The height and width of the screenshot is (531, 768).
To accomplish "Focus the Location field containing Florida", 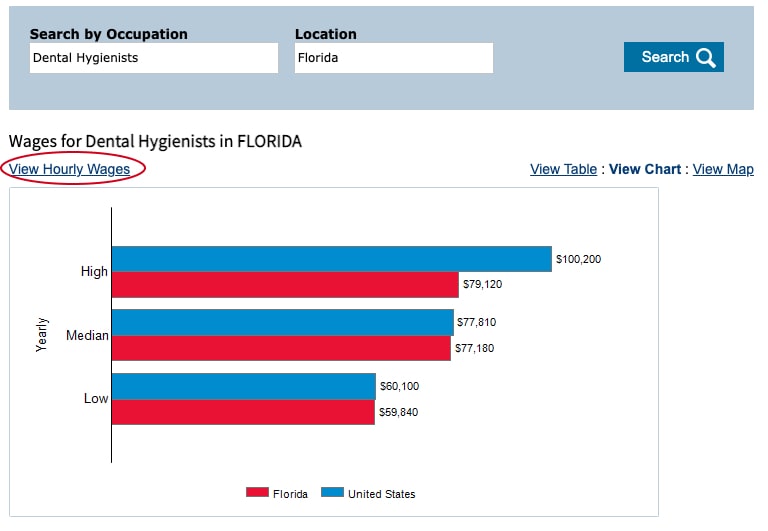I will point(393,58).
